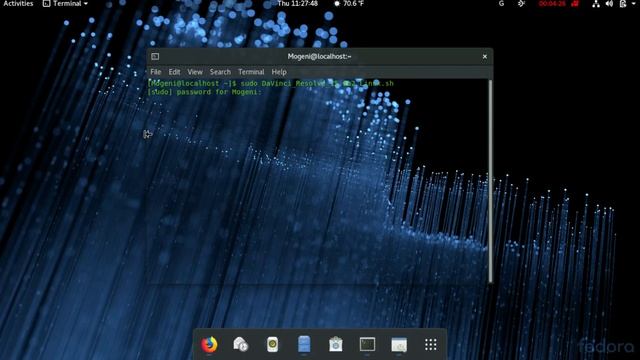Open the clock-badged dock icon
This screenshot has width=640, height=360.
pos(240,344)
